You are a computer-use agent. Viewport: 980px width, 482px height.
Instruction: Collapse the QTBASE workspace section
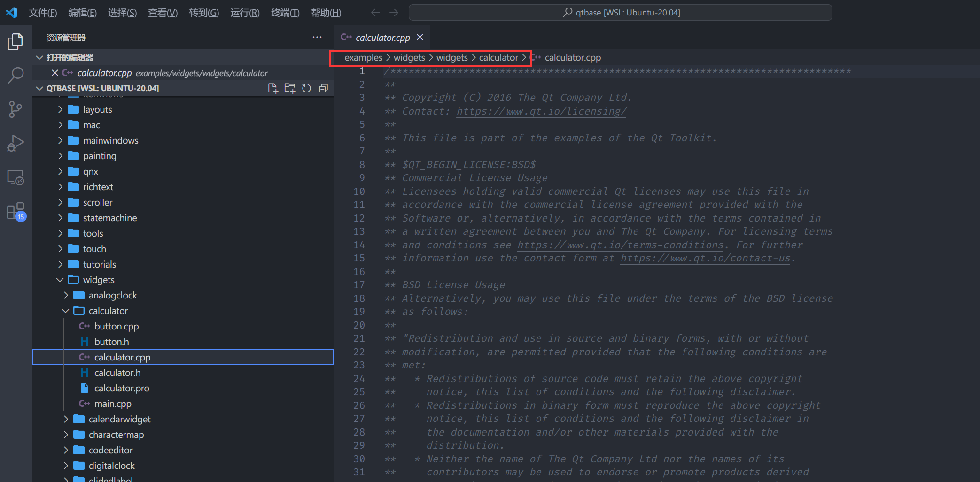click(40, 88)
